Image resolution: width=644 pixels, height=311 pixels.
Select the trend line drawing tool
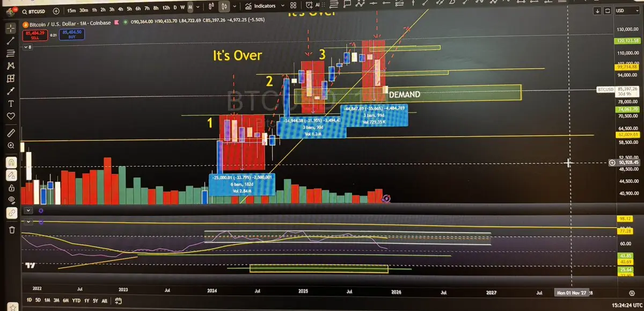point(11,41)
